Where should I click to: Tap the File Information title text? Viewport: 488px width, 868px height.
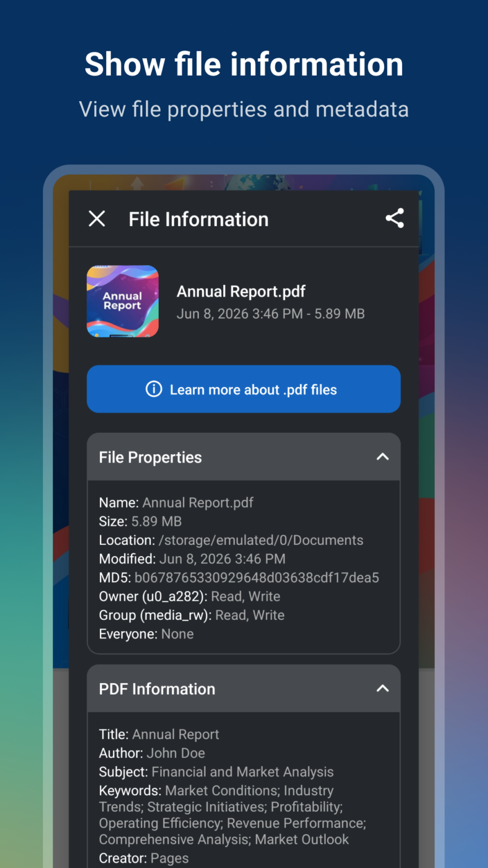[x=199, y=219]
